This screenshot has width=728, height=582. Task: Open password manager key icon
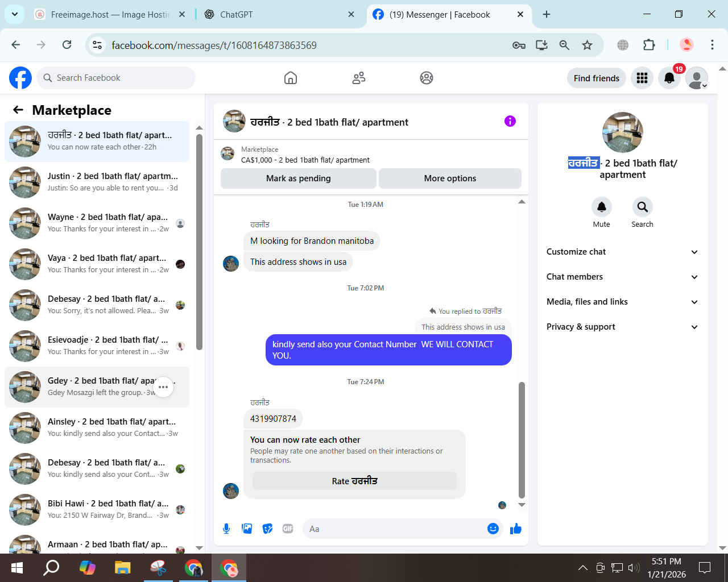pos(519,45)
